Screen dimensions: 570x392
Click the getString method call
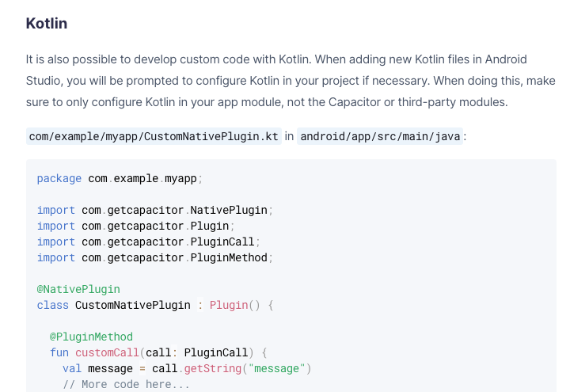click(213, 369)
